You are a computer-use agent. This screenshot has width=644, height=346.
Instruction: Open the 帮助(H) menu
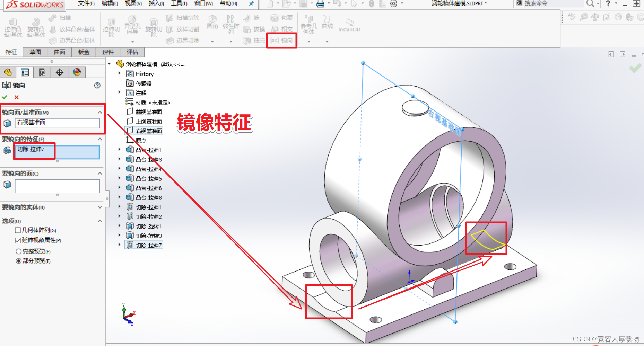coord(229,3)
